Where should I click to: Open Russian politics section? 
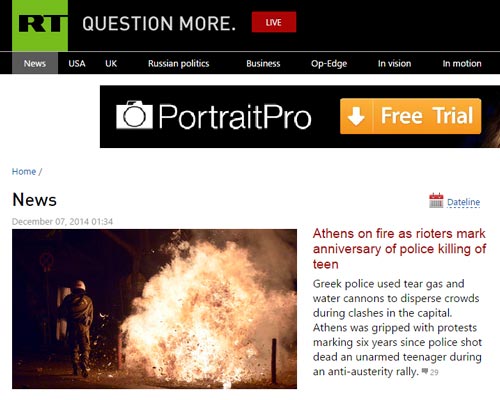(179, 63)
